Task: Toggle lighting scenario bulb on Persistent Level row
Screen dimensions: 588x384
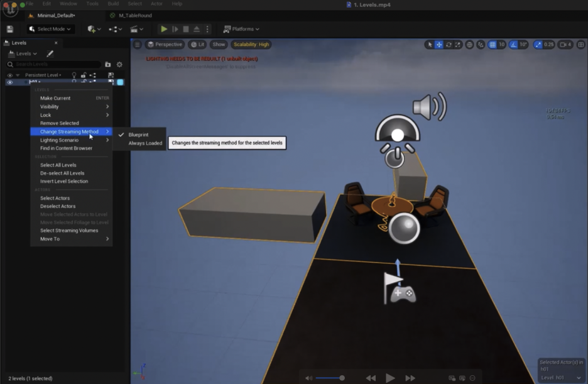Action: tap(74, 75)
